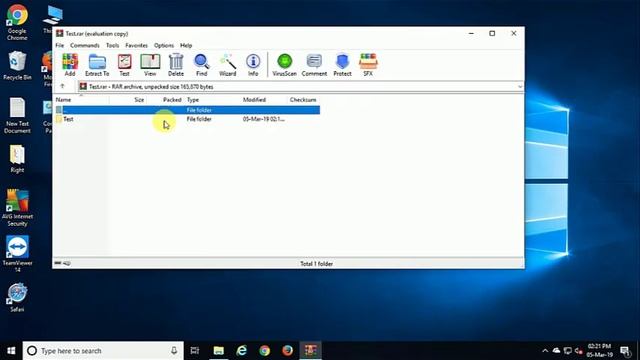Add an archive Comment
This screenshot has width=640, height=360.
[x=314, y=65]
